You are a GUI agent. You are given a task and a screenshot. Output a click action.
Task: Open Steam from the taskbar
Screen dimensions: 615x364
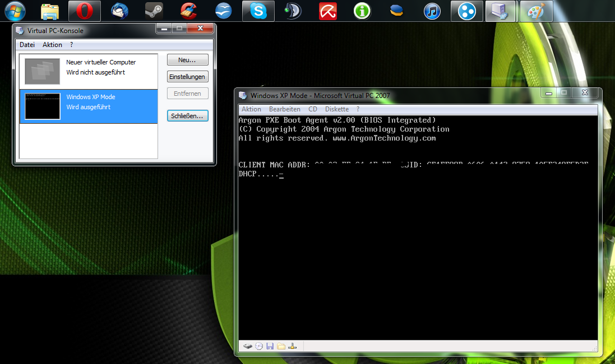click(154, 11)
